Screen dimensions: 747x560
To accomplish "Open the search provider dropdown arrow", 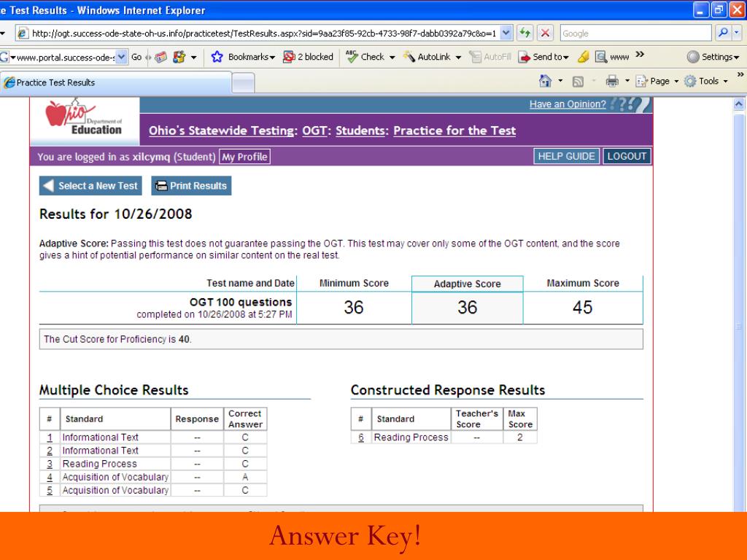I will point(737,33).
